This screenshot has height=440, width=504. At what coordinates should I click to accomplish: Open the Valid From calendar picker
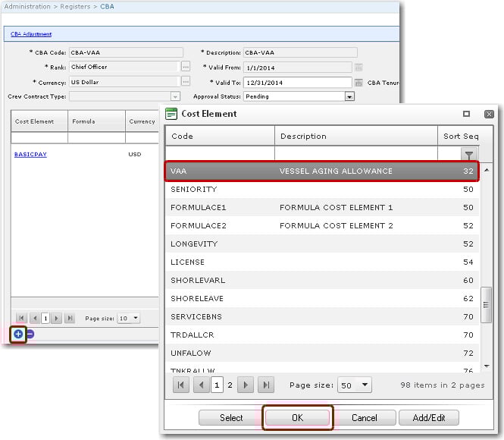point(358,68)
